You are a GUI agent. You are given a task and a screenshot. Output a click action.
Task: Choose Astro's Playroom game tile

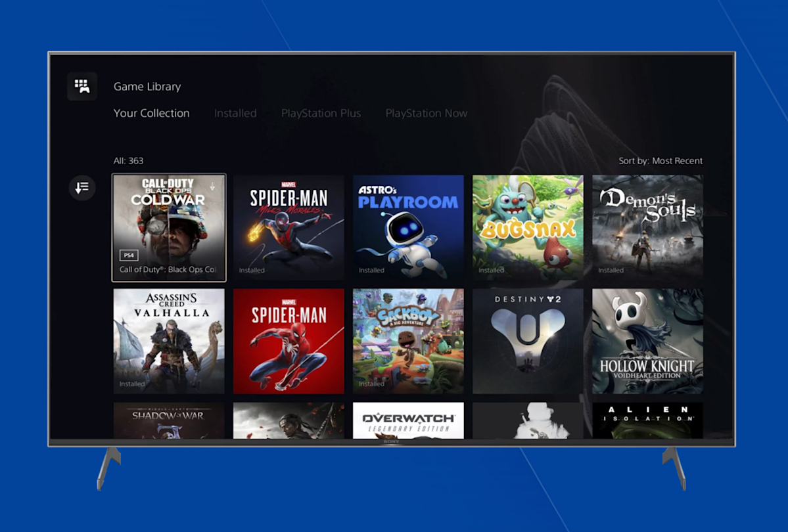(x=408, y=227)
